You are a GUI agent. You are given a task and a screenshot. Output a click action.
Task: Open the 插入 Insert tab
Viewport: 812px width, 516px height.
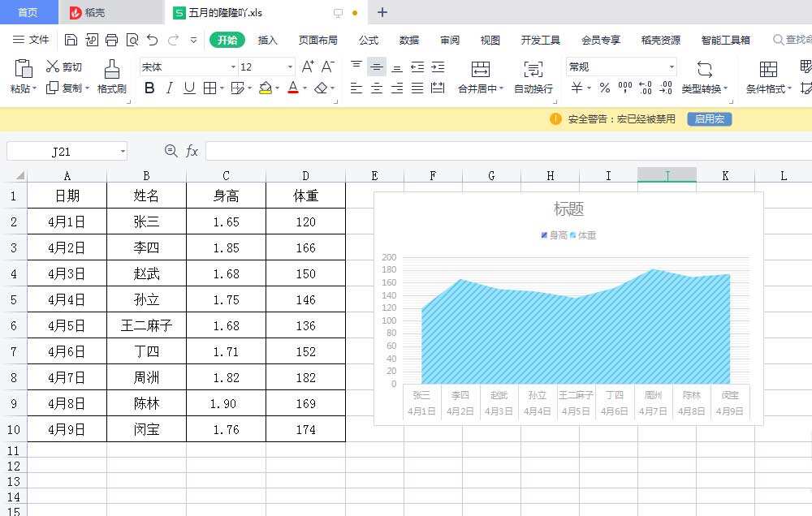267,40
